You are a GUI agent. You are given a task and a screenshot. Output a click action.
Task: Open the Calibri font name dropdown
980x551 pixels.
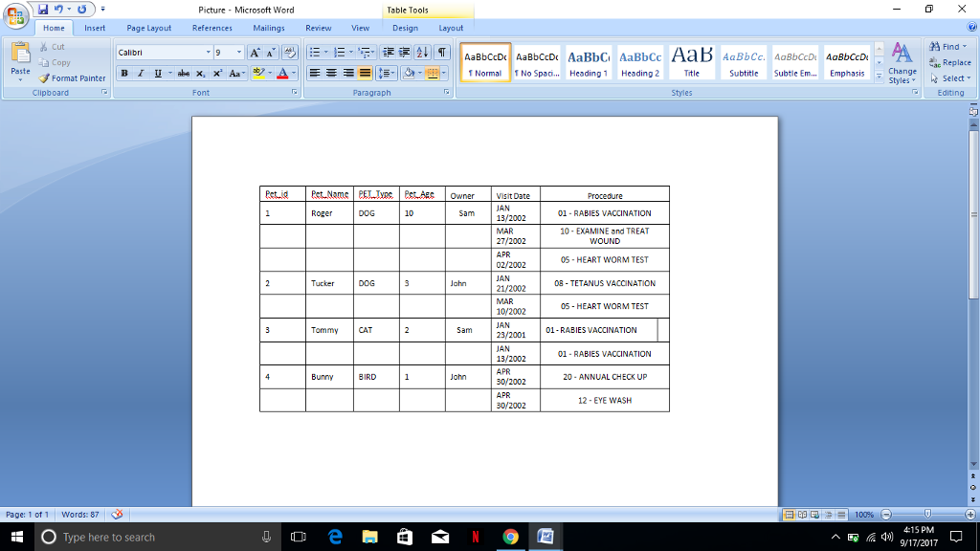(208, 51)
